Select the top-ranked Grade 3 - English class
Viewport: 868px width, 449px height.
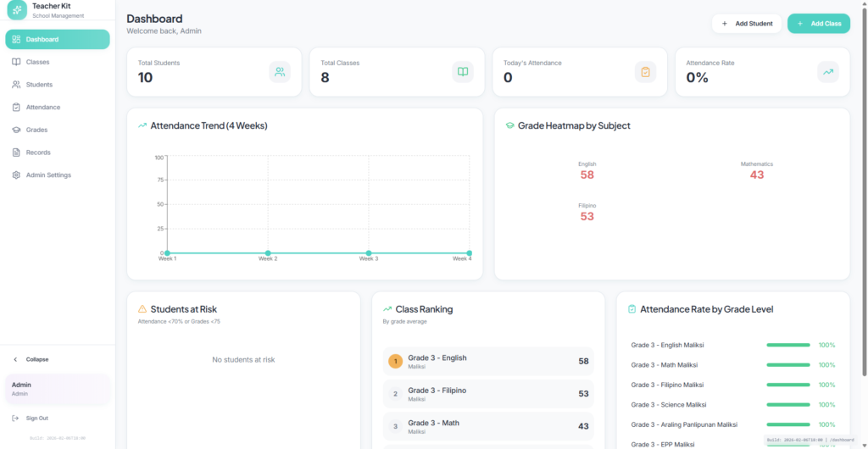488,362
